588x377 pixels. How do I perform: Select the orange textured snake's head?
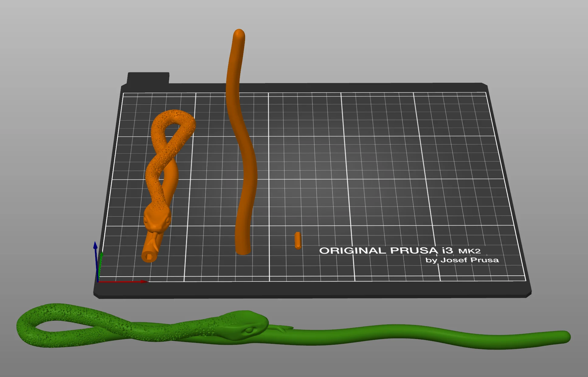pos(157,217)
